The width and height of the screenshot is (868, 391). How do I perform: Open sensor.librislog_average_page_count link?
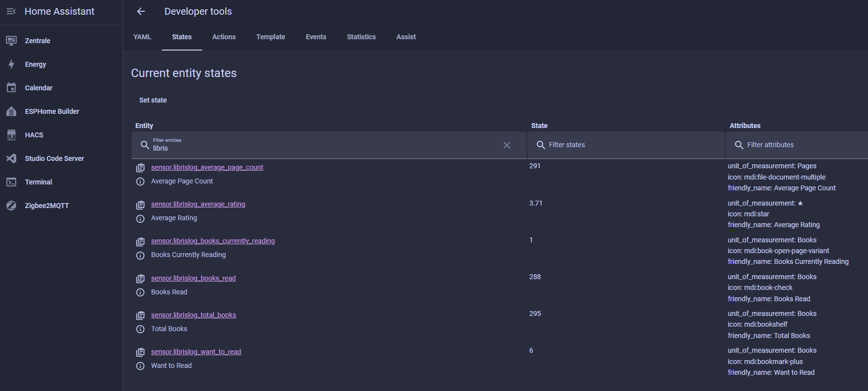pos(207,167)
